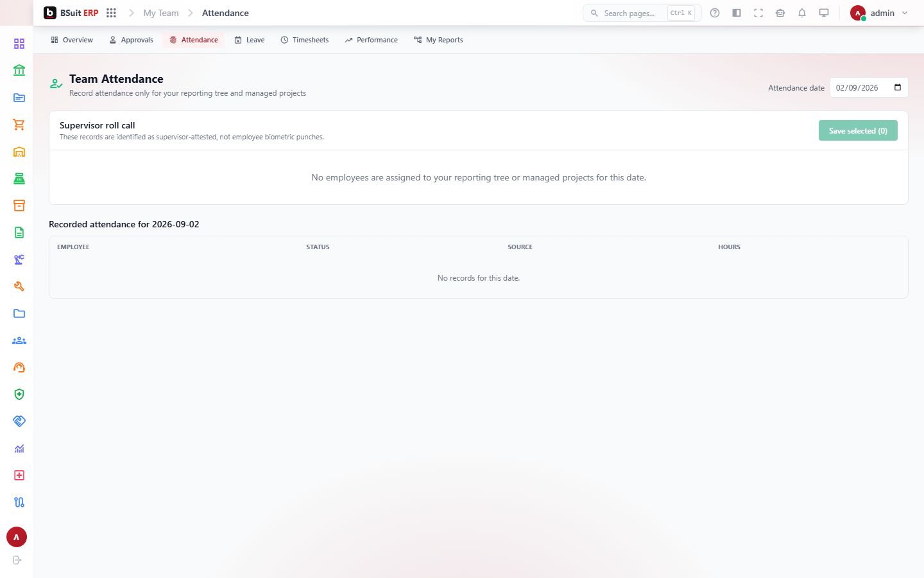Open the blue folder icon in sidebar
Screen dimensions: 924x578
pyautogui.click(x=19, y=313)
